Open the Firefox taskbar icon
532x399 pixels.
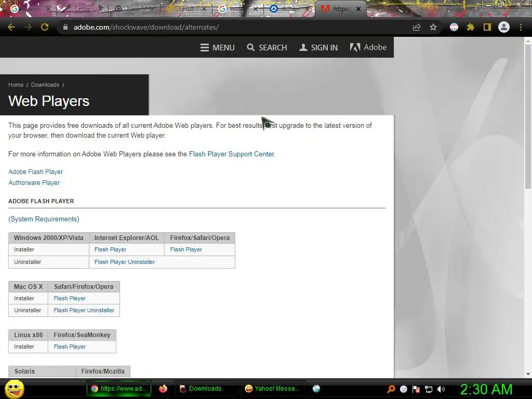point(163,389)
